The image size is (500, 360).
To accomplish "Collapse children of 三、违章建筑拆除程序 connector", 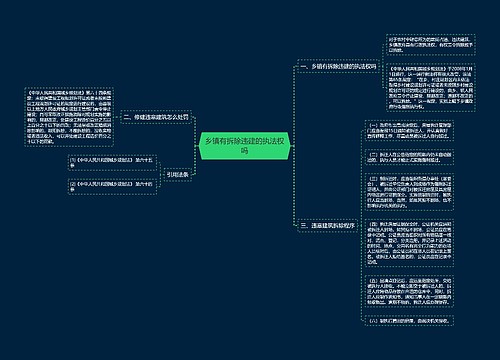I will point(360,225).
